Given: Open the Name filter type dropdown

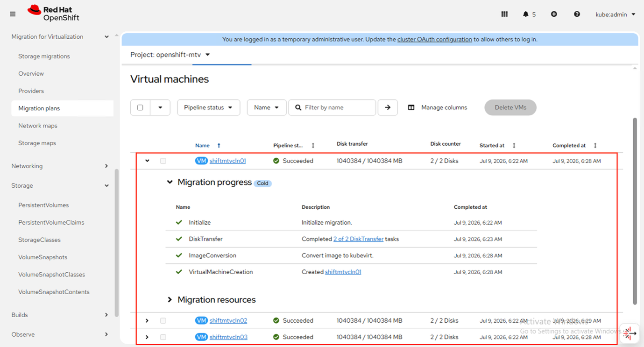Looking at the screenshot, I should 266,107.
